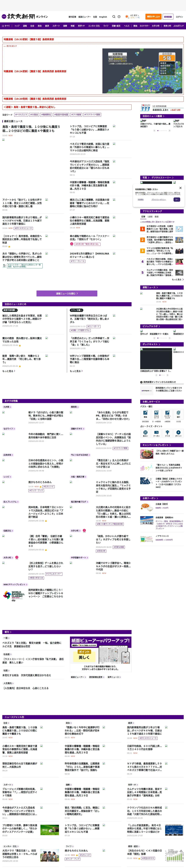Switch to the 1週間 ranking tab
Viewport: 186px width, 868px height.
[x=150, y=217]
